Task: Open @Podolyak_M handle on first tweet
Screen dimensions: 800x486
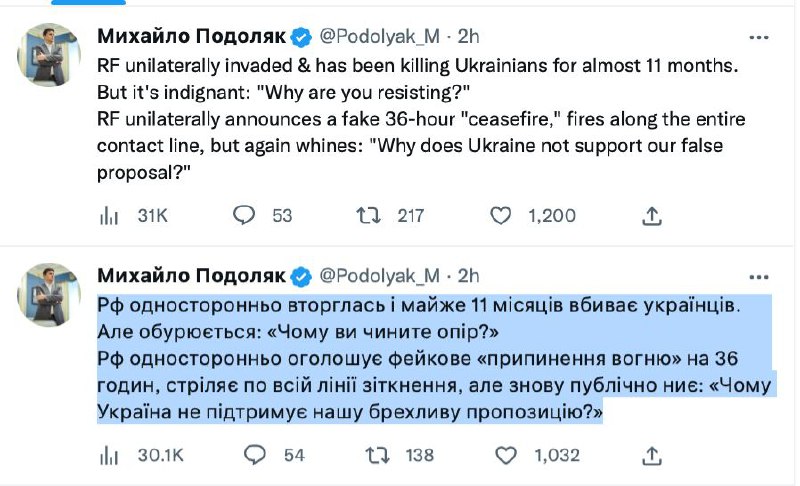Action: pyautogui.click(x=379, y=37)
